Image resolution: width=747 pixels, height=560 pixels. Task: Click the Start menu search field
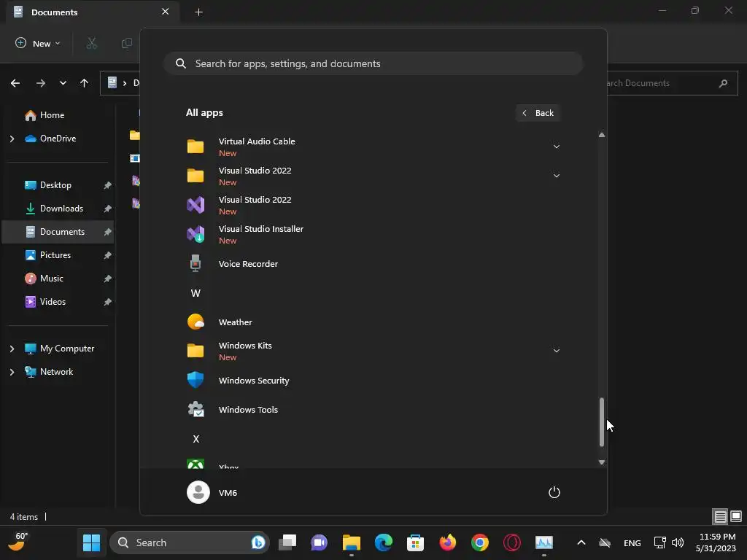click(373, 63)
